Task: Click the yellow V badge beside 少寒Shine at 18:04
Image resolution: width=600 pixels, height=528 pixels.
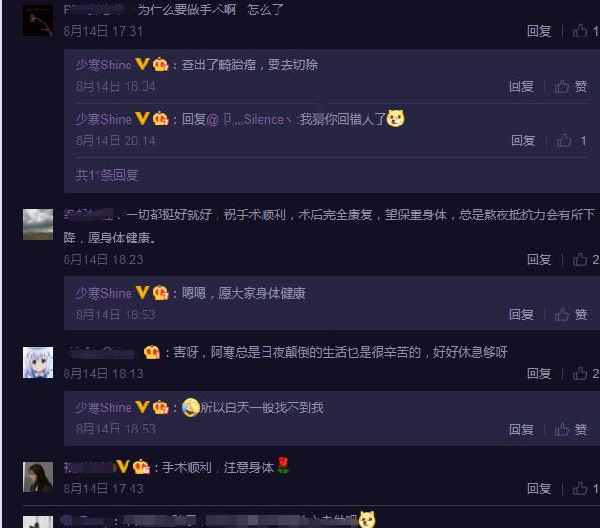Action: click(142, 64)
